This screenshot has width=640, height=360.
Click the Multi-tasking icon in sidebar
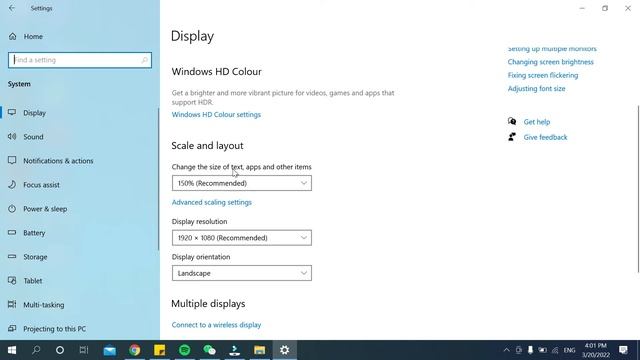pyautogui.click(x=12, y=304)
